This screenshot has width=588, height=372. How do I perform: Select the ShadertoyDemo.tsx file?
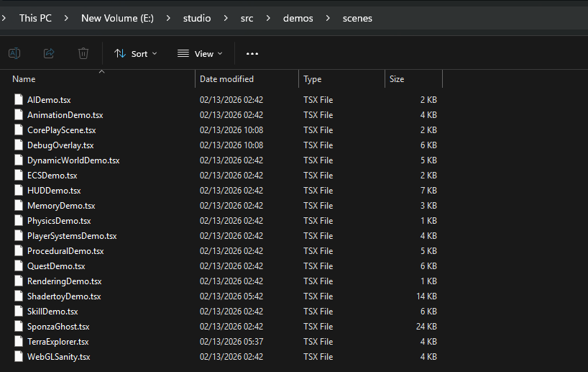pos(63,296)
